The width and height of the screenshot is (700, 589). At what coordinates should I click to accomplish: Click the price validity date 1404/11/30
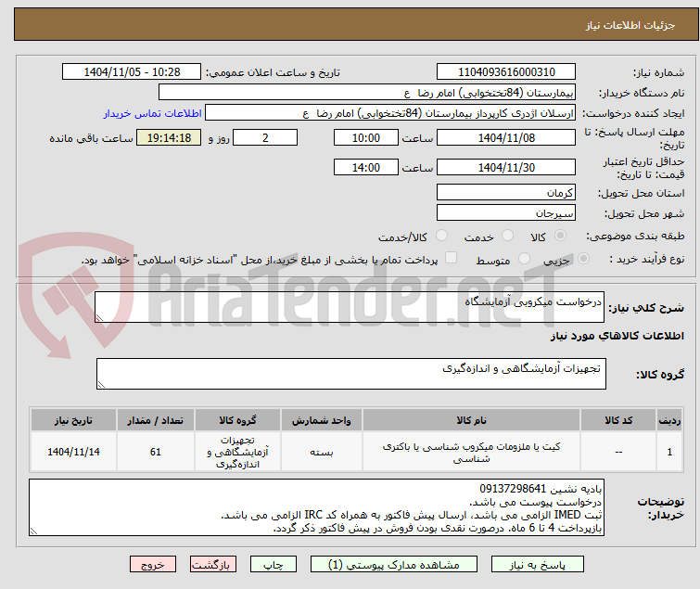(x=506, y=168)
